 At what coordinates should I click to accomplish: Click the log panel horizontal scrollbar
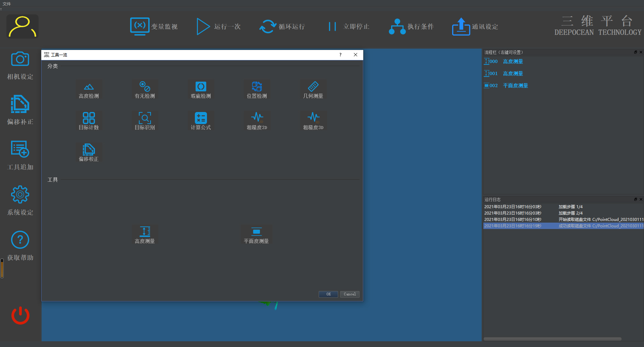(552, 339)
